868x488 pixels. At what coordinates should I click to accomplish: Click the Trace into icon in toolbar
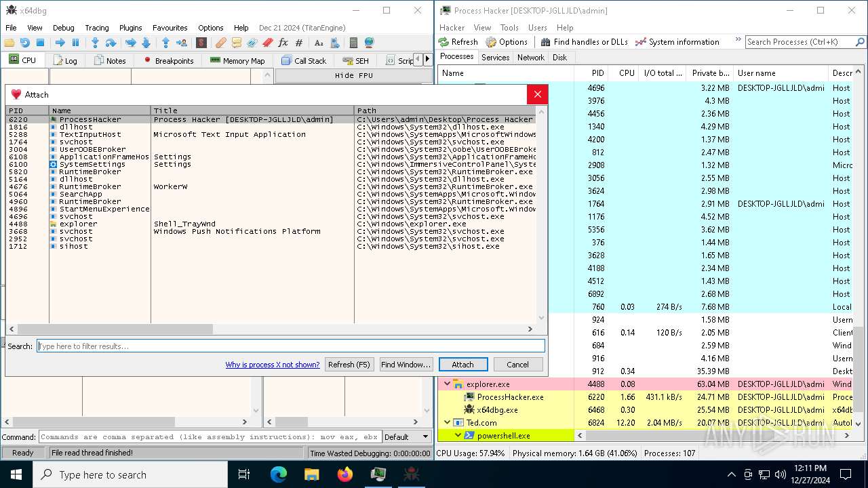pyautogui.click(x=130, y=43)
